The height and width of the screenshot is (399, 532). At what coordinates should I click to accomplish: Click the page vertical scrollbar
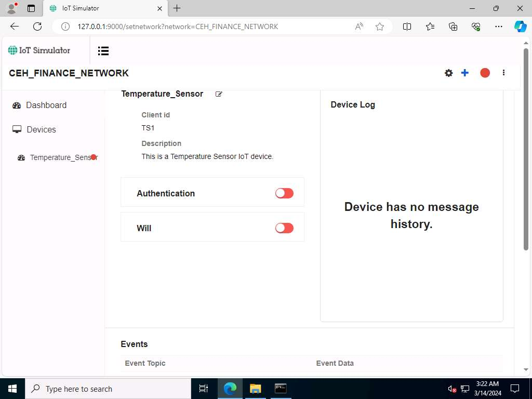pos(526,149)
